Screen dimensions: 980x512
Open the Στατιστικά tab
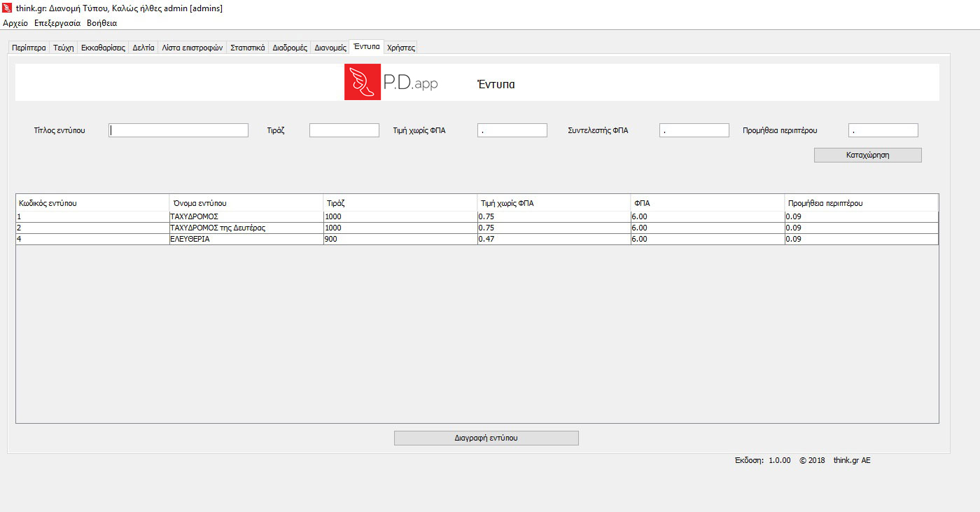(x=248, y=48)
